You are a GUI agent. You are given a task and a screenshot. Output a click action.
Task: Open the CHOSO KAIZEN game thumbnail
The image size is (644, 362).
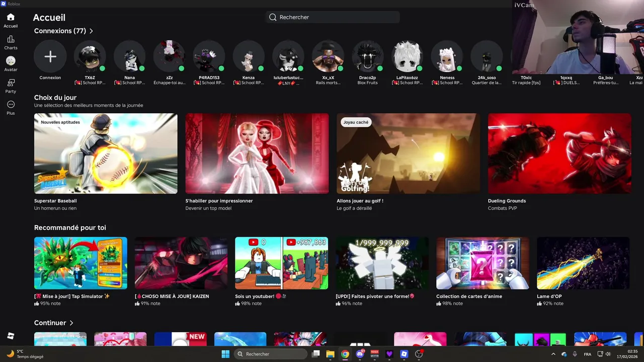pyautogui.click(x=181, y=263)
